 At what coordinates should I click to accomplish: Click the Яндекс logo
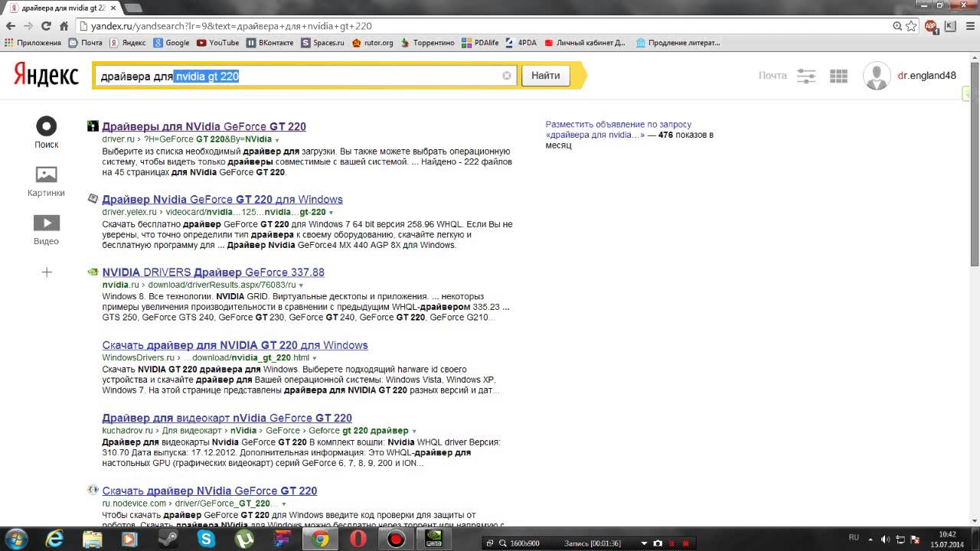click(46, 75)
